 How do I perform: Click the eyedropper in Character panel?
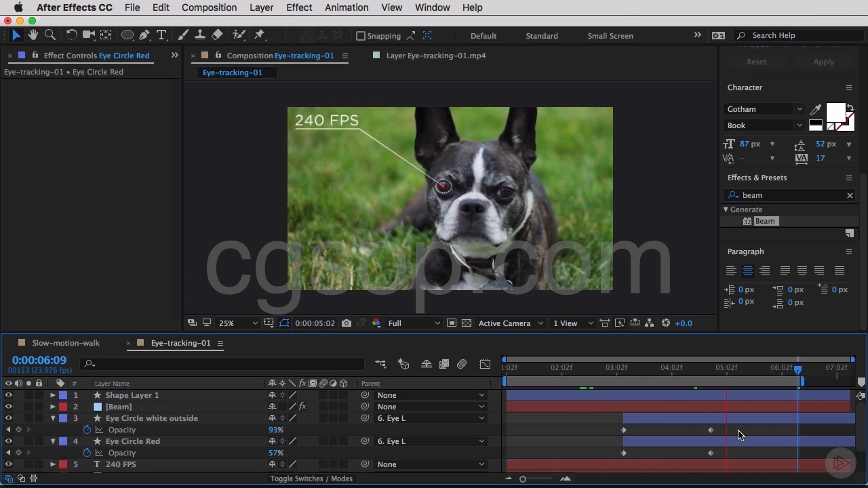coord(816,110)
